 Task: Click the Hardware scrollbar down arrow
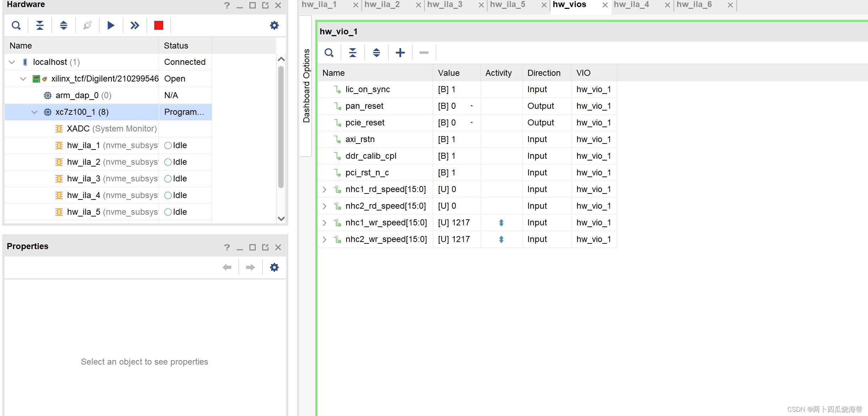point(281,219)
